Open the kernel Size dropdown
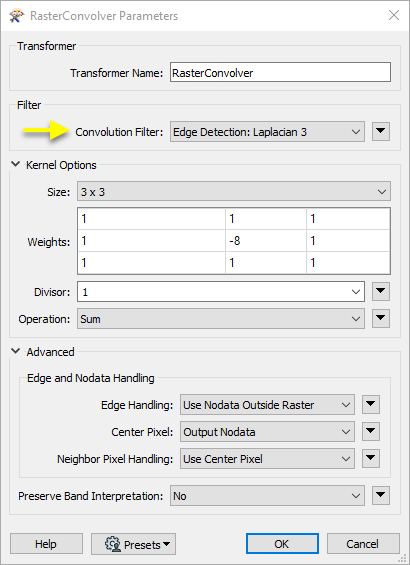 pyautogui.click(x=234, y=191)
